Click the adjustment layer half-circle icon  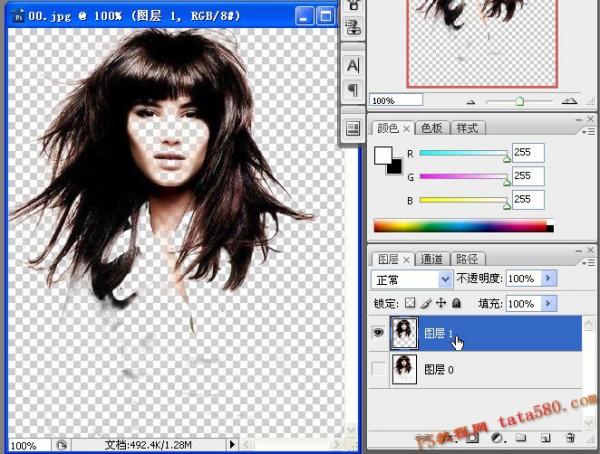[495, 438]
